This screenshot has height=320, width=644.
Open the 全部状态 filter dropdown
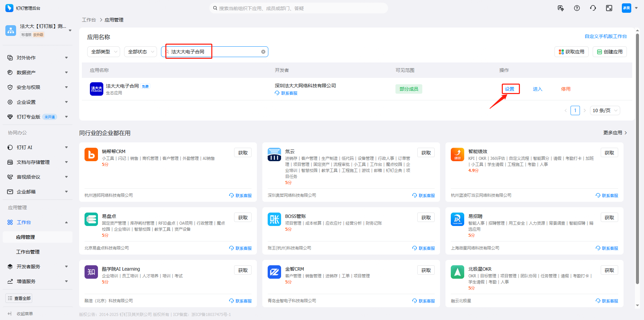tap(141, 52)
